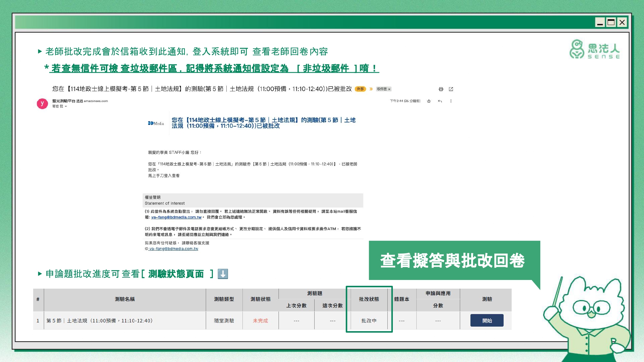Click the reply arrow icon
Screen dimensions: 644x362
[440, 101]
